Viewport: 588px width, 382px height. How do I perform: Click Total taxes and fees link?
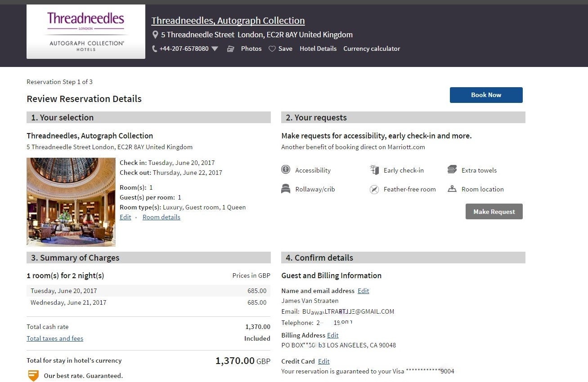pyautogui.click(x=55, y=338)
